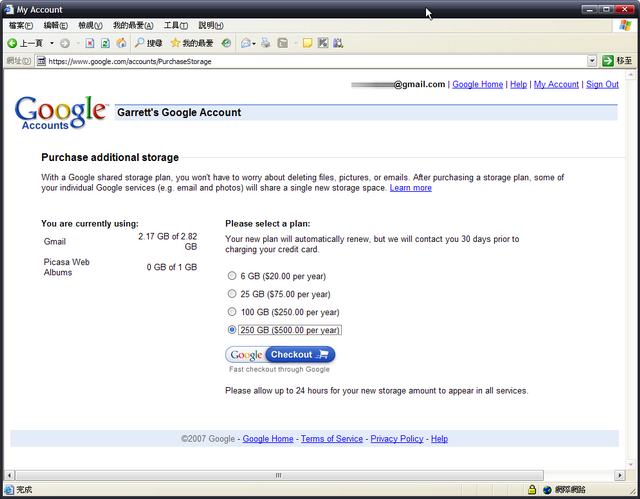
Task: Open the 說明(H) Help menu
Action: [211, 25]
